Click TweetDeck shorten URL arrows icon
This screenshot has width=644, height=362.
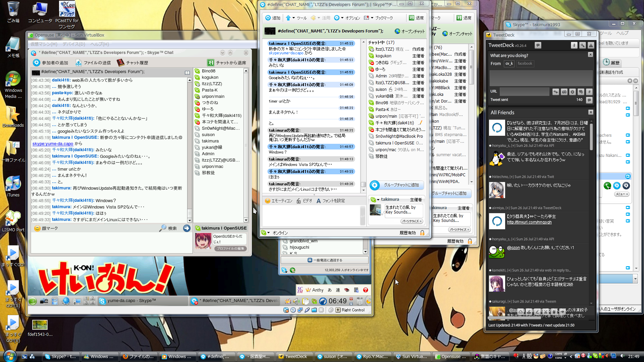[556, 92]
